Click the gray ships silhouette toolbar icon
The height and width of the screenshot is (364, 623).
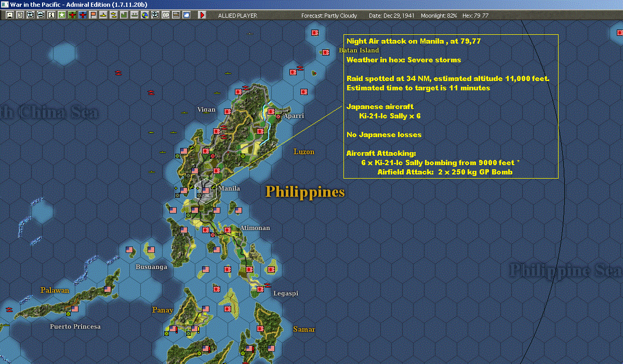pyautogui.click(x=134, y=15)
